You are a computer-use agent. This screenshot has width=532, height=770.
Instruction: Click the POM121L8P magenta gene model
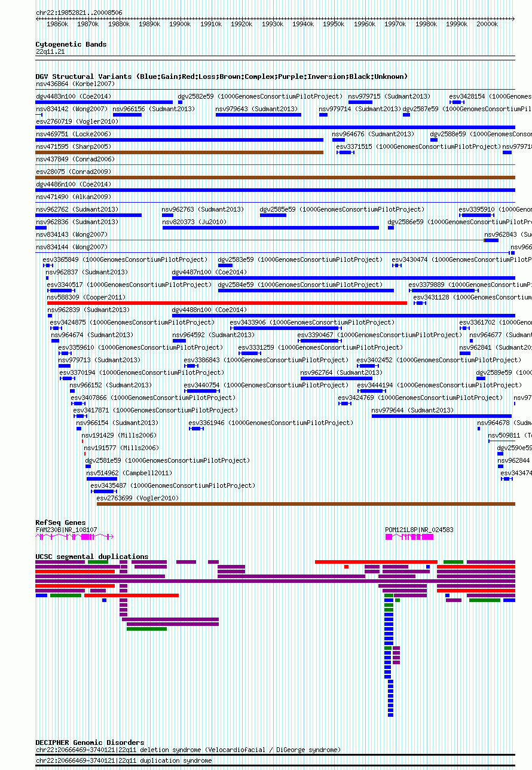pos(409,537)
